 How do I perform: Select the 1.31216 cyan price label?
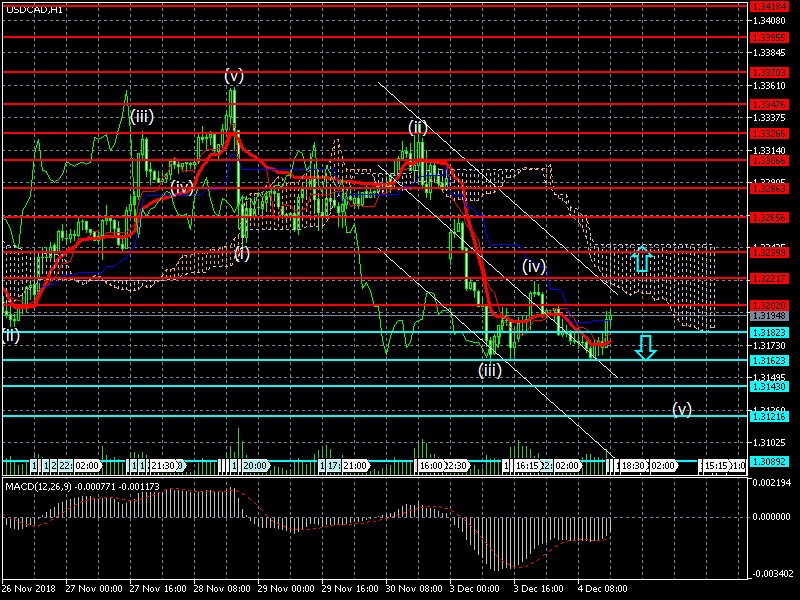(769, 417)
